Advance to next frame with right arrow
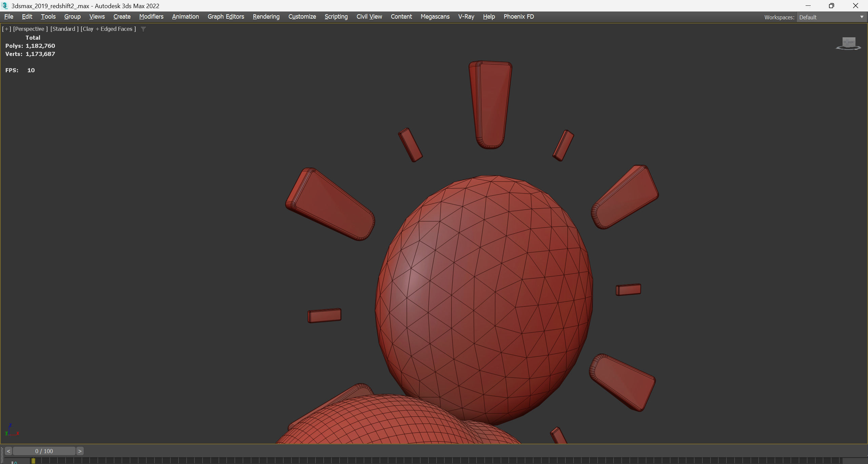The width and height of the screenshot is (868, 464). [80, 451]
